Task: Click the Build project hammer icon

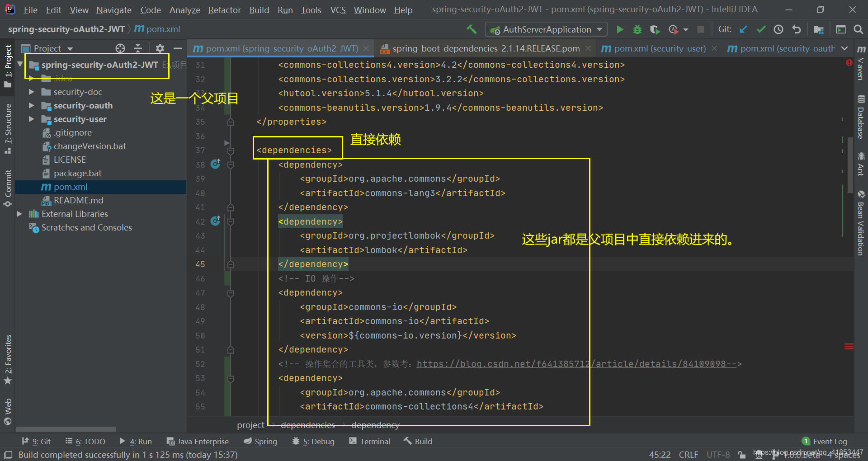Action: tap(472, 29)
